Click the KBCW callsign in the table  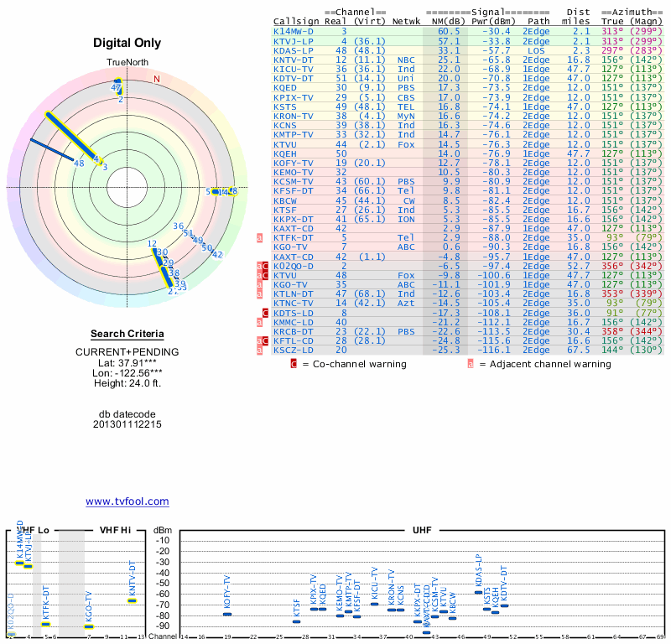click(x=285, y=200)
